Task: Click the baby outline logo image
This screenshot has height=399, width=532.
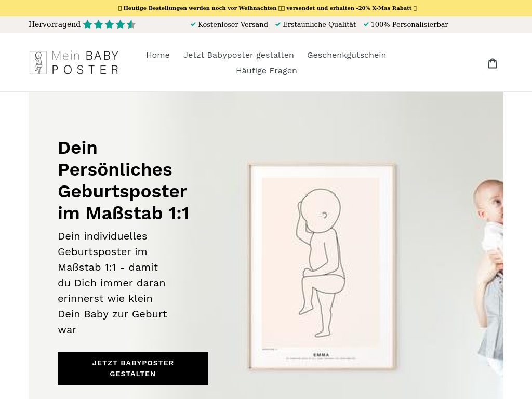Action: pyautogui.click(x=38, y=62)
